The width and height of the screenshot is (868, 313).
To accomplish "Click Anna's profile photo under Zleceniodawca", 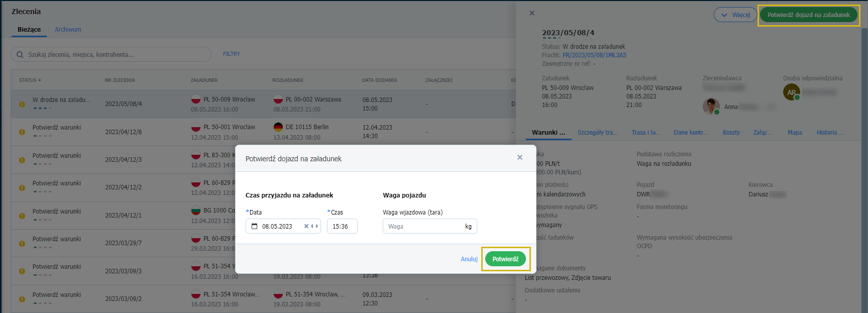I will pos(711,107).
